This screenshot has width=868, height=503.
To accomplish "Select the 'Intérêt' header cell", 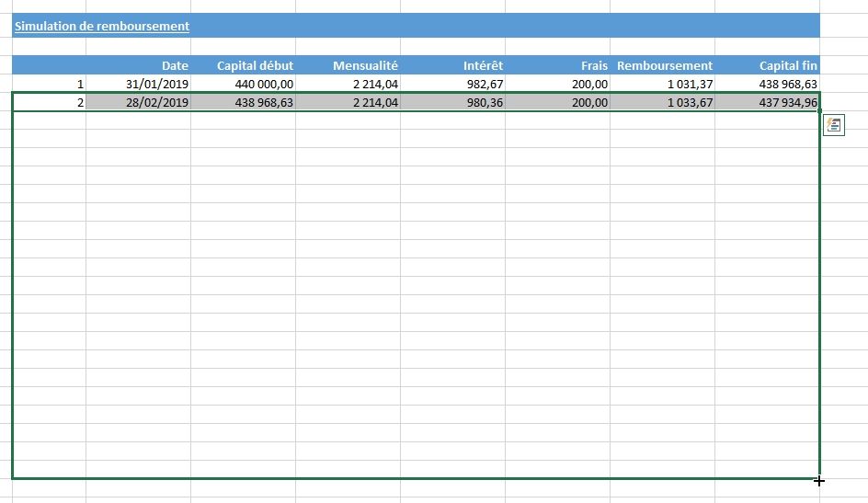I will click(x=453, y=65).
